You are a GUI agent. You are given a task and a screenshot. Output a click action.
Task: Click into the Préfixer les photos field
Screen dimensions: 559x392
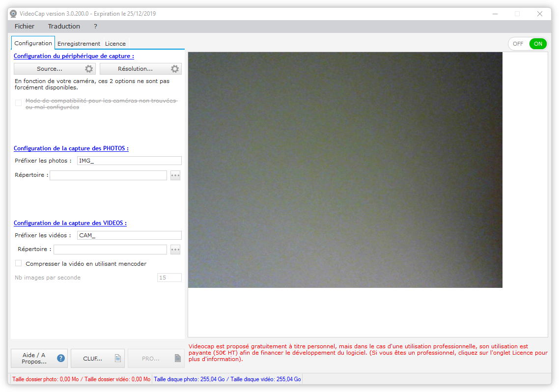129,161
